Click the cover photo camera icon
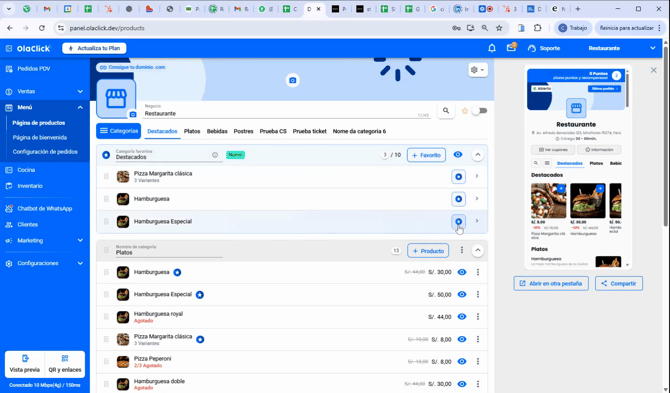670x393 pixels. point(292,80)
